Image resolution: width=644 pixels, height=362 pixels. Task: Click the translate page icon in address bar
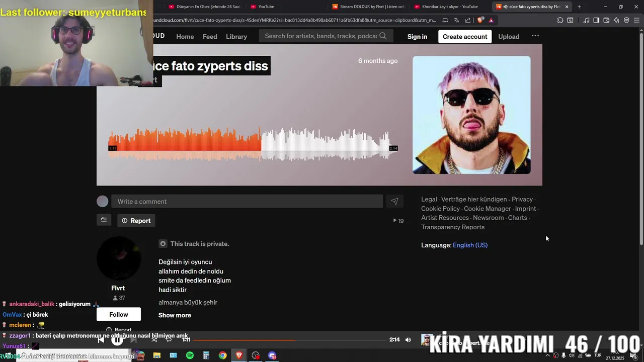[x=456, y=20]
